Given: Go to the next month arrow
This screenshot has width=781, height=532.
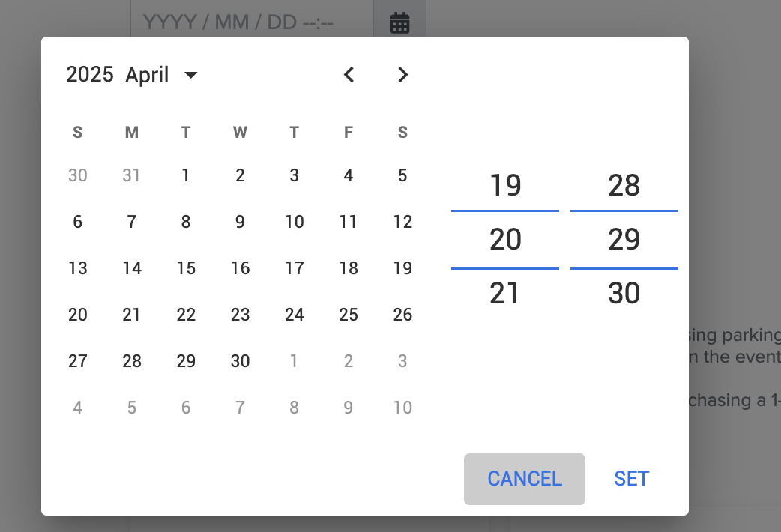Looking at the screenshot, I should click(403, 75).
